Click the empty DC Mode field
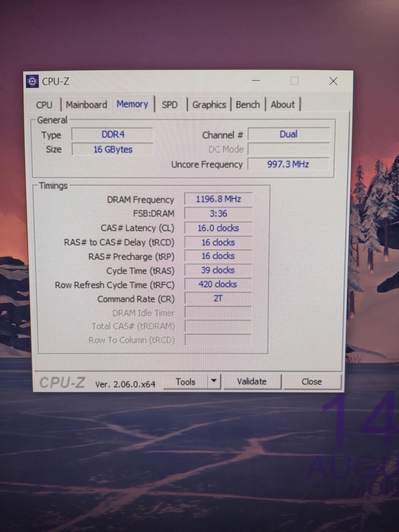 tap(289, 149)
